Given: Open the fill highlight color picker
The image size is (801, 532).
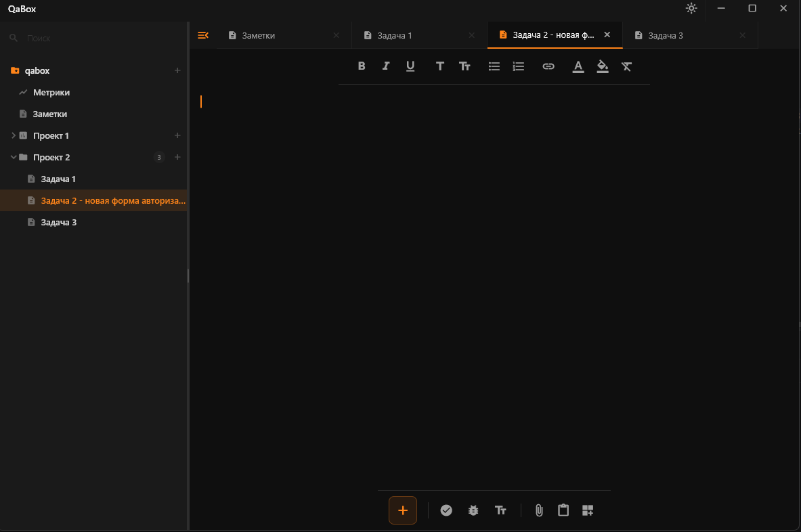Looking at the screenshot, I should 603,67.
